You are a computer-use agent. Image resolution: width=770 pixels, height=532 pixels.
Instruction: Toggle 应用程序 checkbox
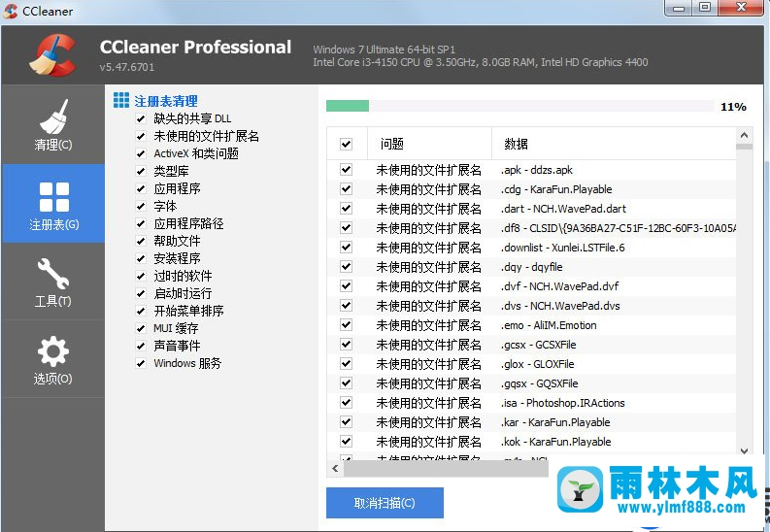[x=141, y=189]
